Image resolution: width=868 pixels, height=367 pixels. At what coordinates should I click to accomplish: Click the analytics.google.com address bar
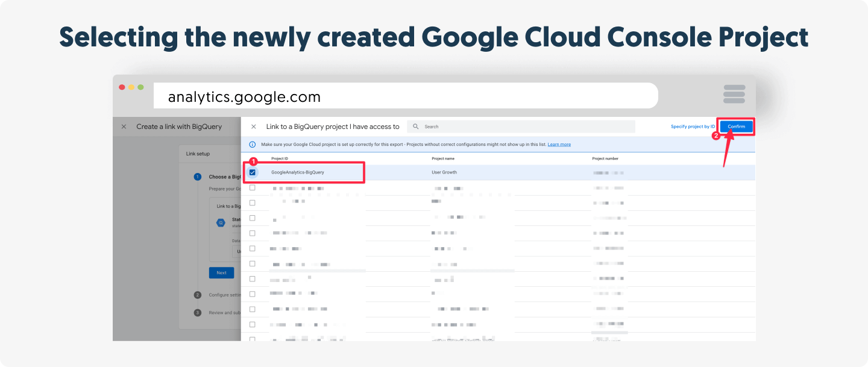(405, 96)
